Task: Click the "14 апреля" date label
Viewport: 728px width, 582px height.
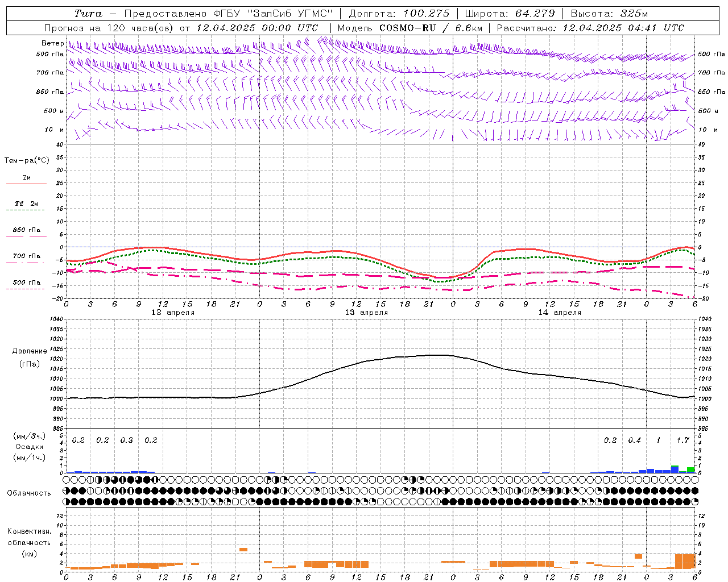Action: [x=560, y=313]
